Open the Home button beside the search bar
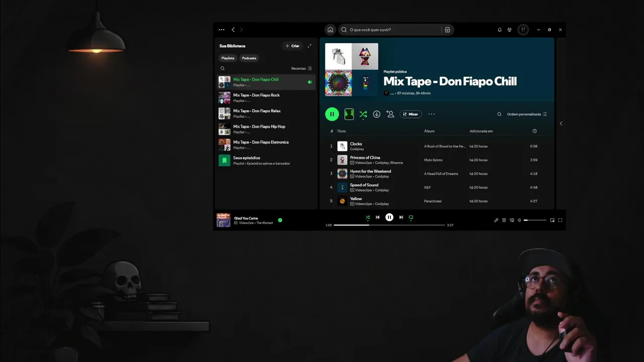 pyautogui.click(x=330, y=30)
